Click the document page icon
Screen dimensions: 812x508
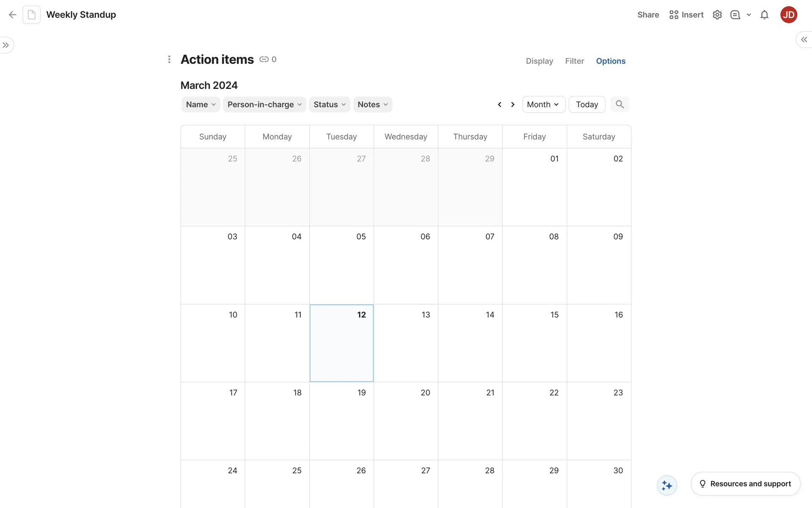32,15
